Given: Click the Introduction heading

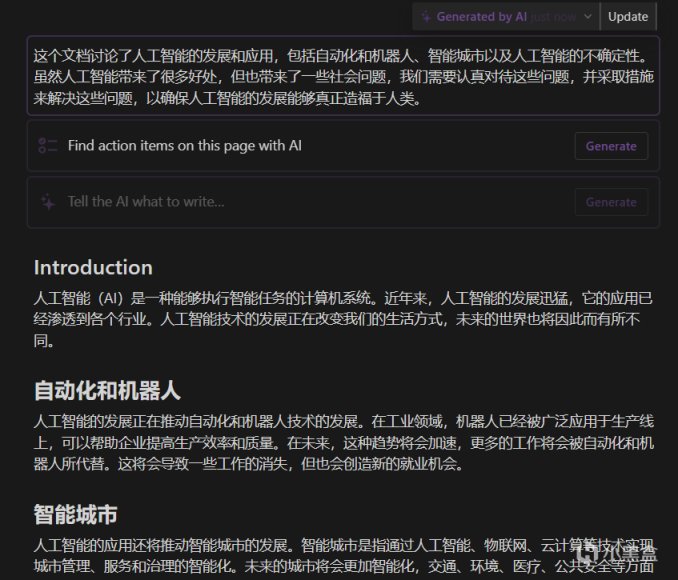Looking at the screenshot, I should (93, 267).
